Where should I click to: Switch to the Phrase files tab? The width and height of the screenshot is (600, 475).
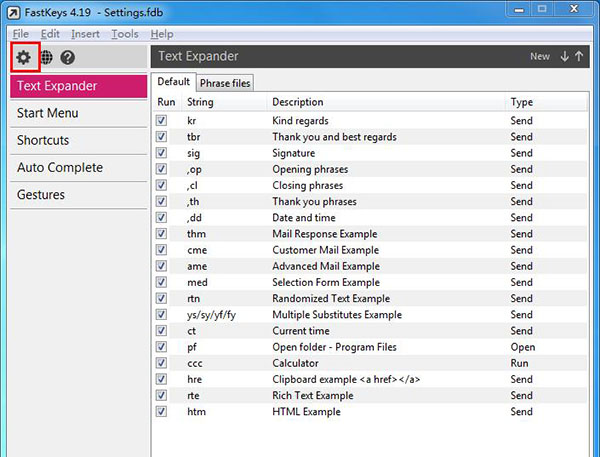pos(225,83)
